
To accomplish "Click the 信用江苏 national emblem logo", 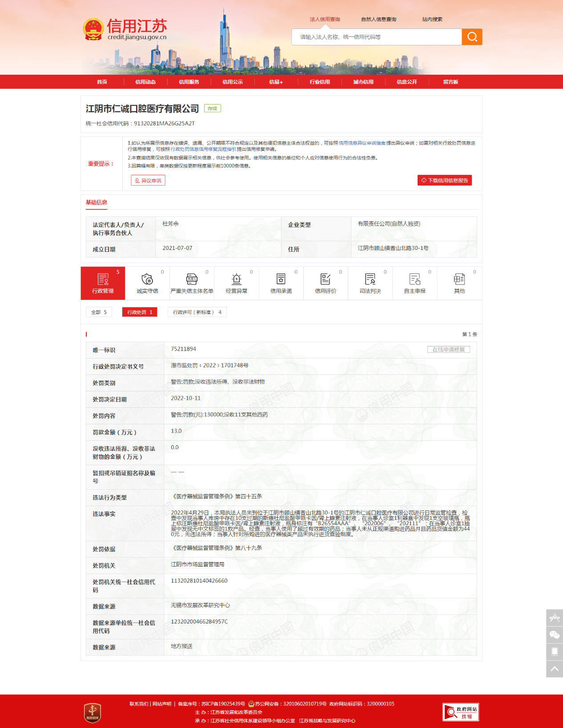I will click(x=93, y=29).
